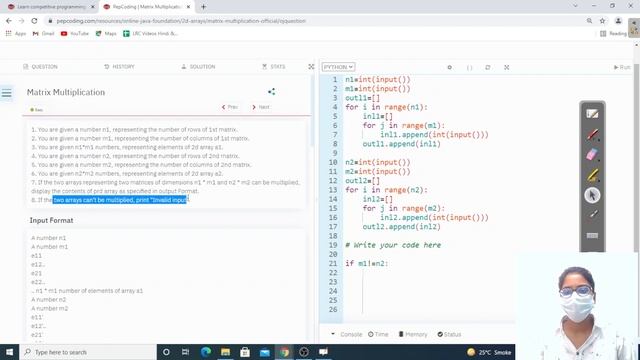Click the browser address bar URL

point(181,21)
